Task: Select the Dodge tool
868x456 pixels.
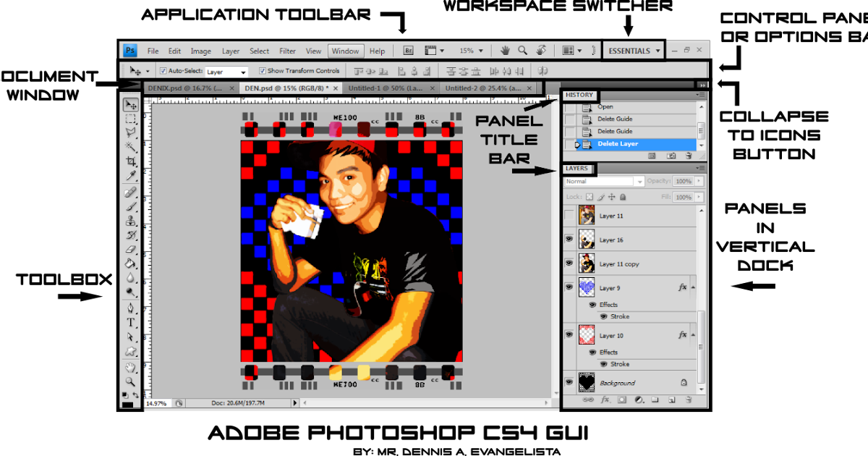Action: (131, 292)
